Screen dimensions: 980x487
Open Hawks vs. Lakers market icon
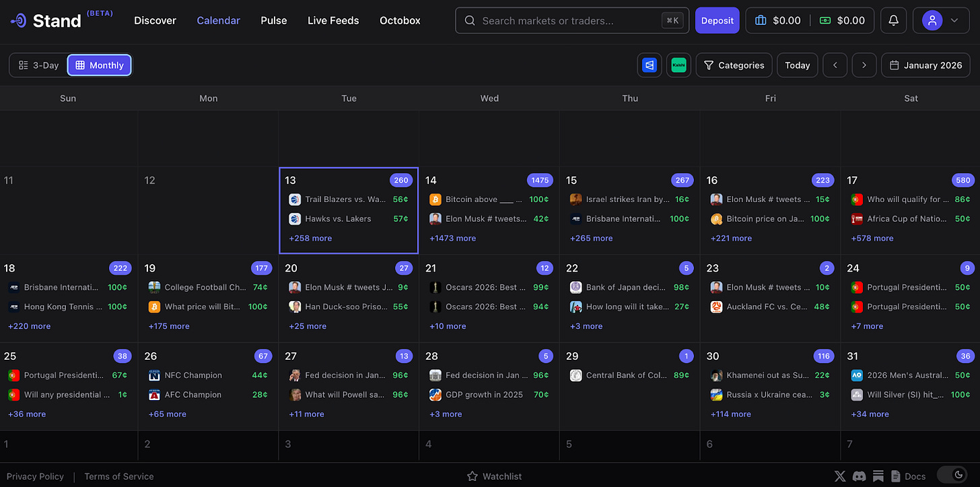[x=295, y=219]
